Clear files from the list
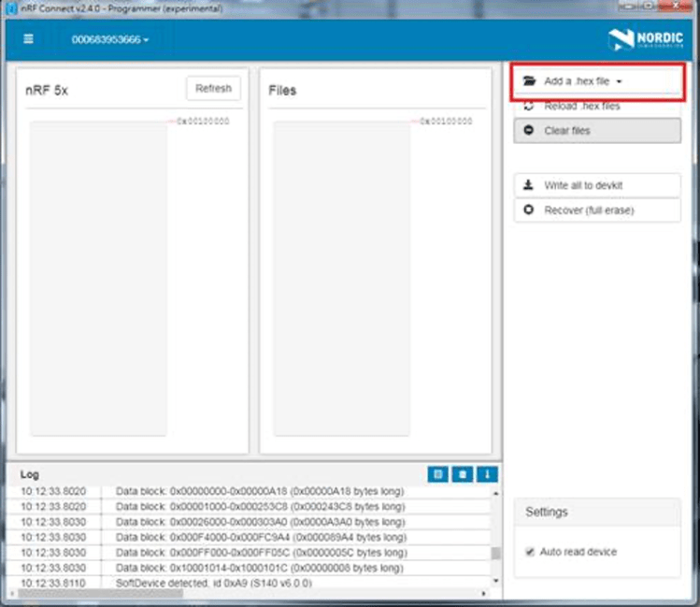700x607 pixels. click(597, 130)
